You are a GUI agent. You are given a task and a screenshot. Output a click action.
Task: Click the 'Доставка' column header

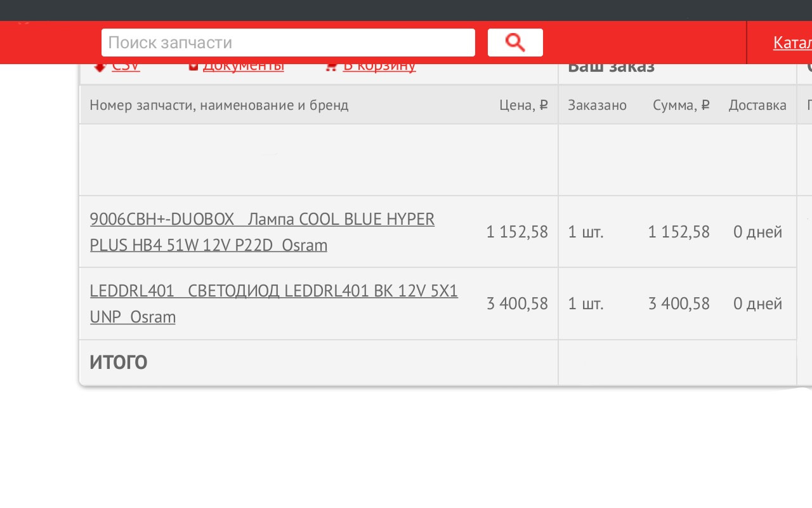757,105
